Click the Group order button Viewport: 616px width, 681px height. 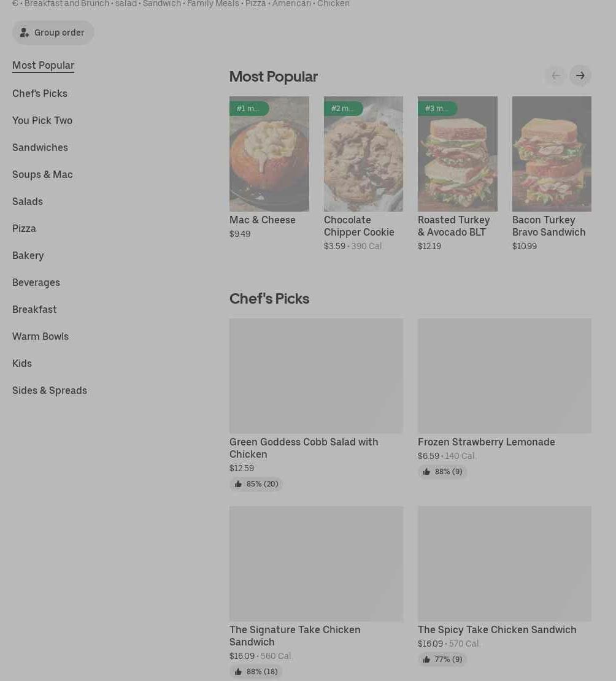(x=53, y=33)
